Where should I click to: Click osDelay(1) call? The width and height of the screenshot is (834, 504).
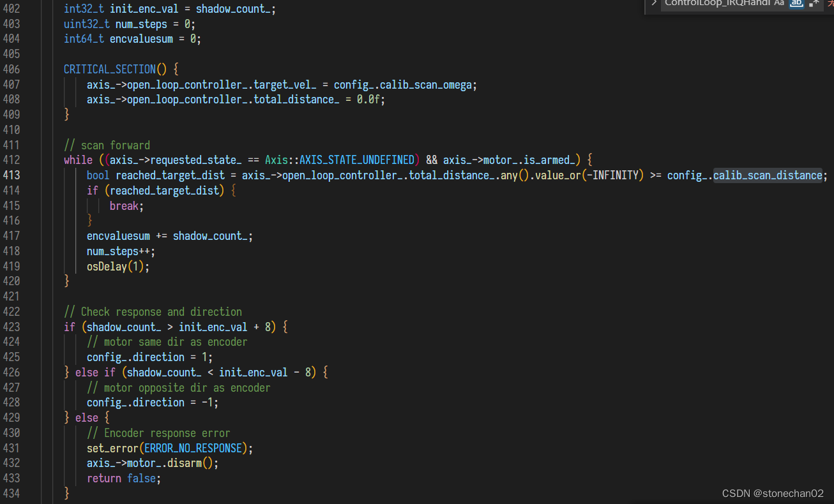(x=118, y=267)
